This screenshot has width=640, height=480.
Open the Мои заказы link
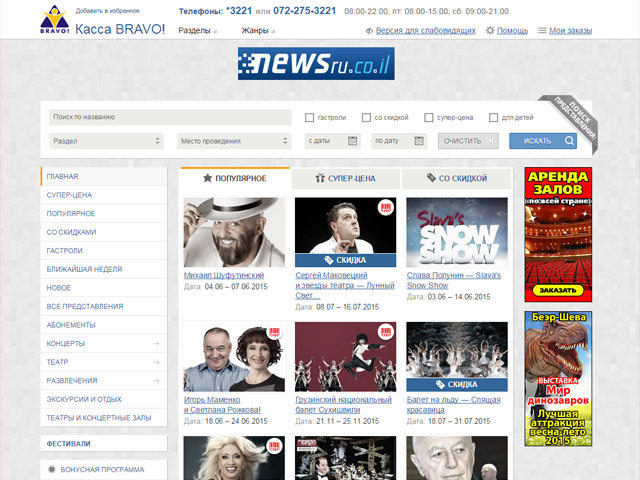(570, 31)
